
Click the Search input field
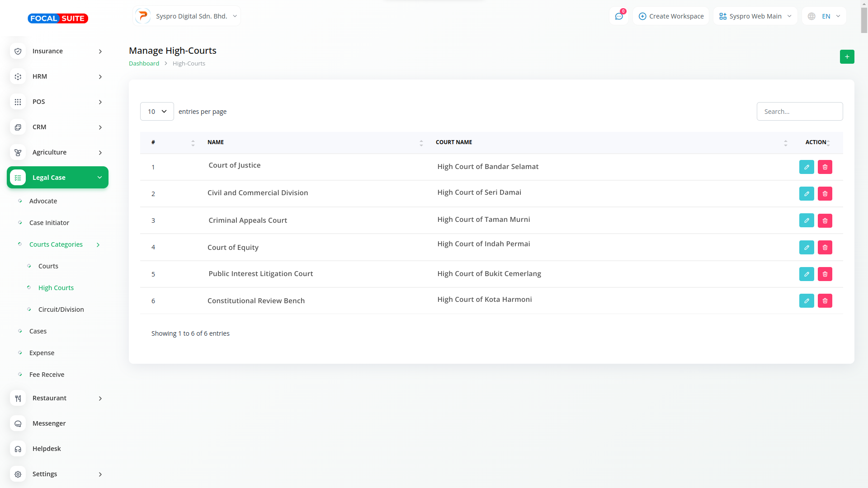pyautogui.click(x=799, y=112)
